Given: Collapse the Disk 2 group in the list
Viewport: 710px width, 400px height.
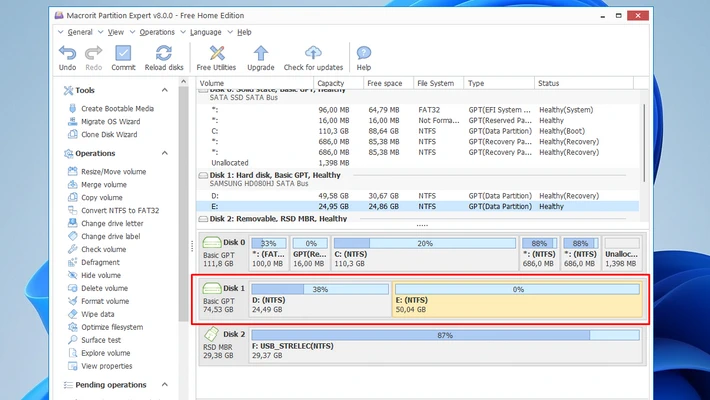Looking at the screenshot, I should pyautogui.click(x=203, y=219).
